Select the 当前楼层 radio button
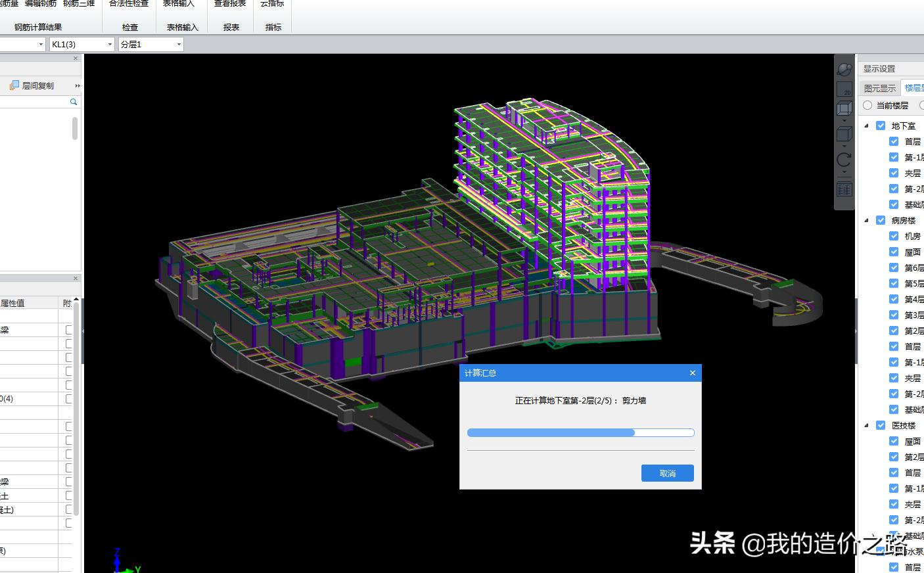 [867, 105]
